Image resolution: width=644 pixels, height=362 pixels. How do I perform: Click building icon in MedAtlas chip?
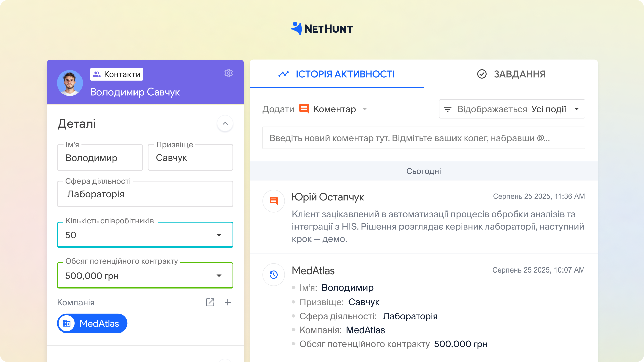tap(67, 323)
